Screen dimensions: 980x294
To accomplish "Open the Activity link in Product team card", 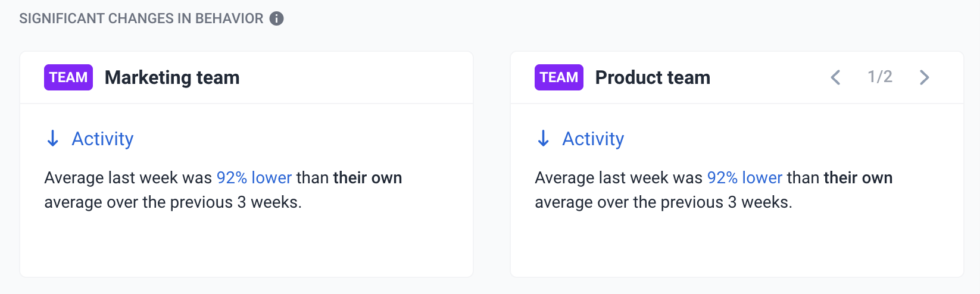I will click(593, 139).
